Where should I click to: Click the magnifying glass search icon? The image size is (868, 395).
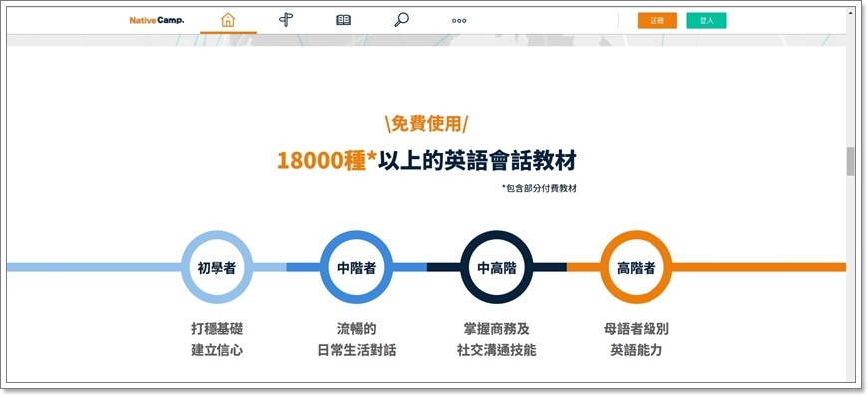click(401, 20)
